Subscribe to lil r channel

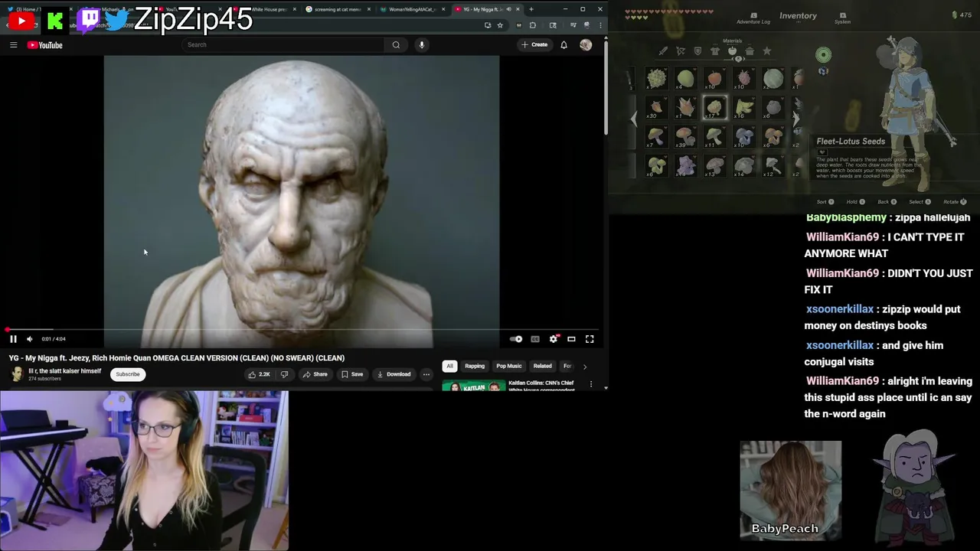click(x=128, y=374)
